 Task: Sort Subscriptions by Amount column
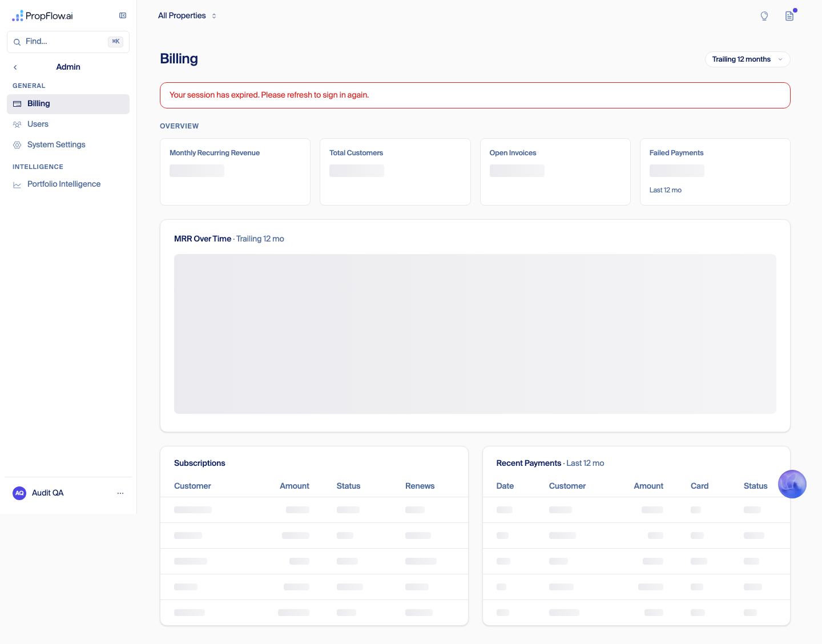[295, 486]
